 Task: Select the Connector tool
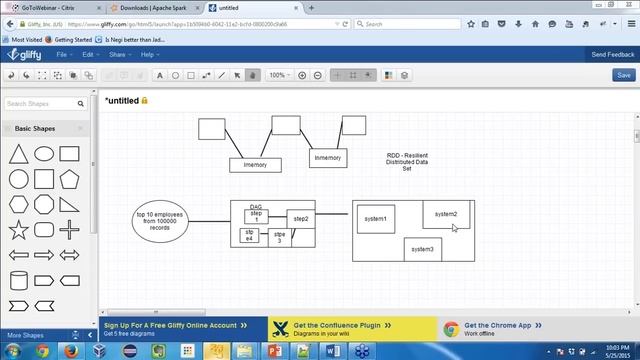coord(207,76)
